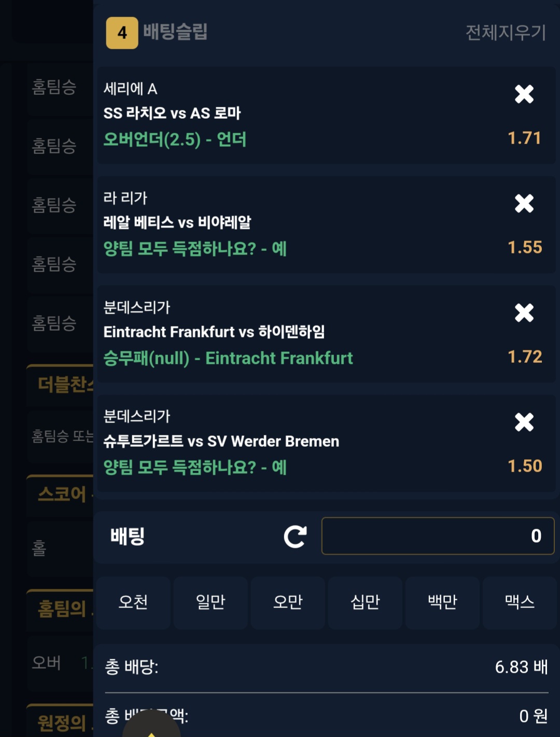Focus the betting amount input field
Screen dimensions: 560x737
point(438,536)
